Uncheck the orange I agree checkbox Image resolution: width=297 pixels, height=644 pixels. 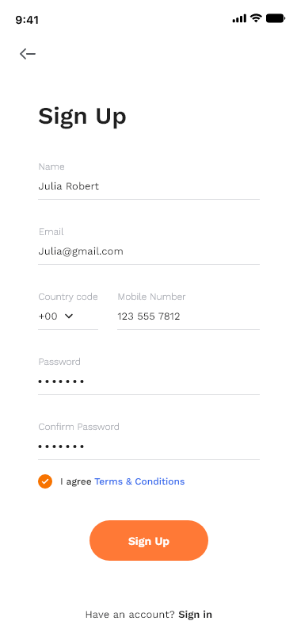click(45, 481)
